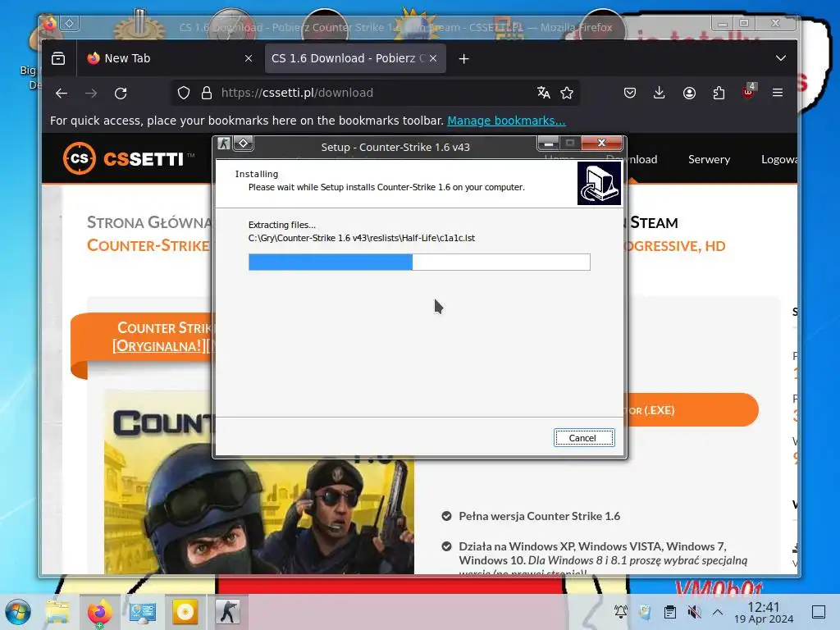Expand the list all tabs chevron
The height and width of the screenshot is (630, 840).
781,58
